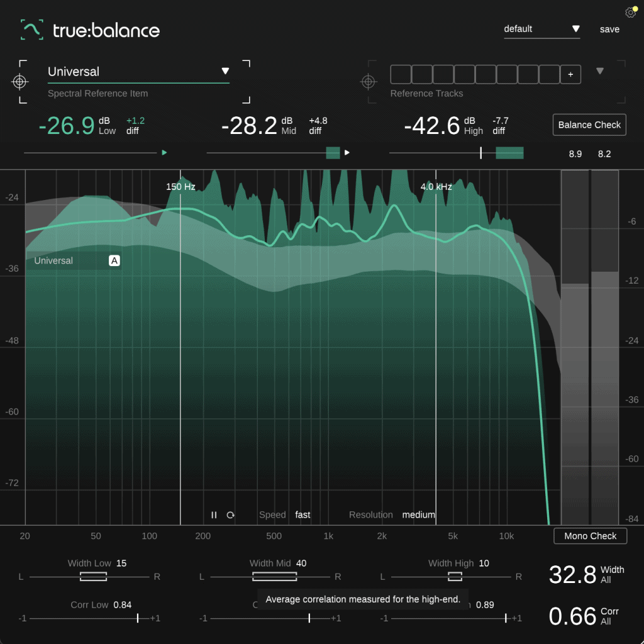Enable the Mono Check mode

[x=590, y=536]
